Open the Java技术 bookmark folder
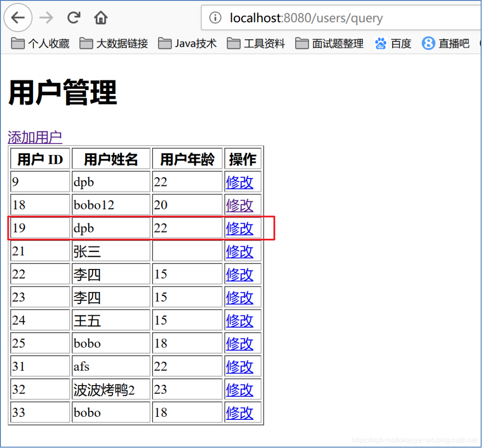The image size is (482, 448). [x=187, y=43]
